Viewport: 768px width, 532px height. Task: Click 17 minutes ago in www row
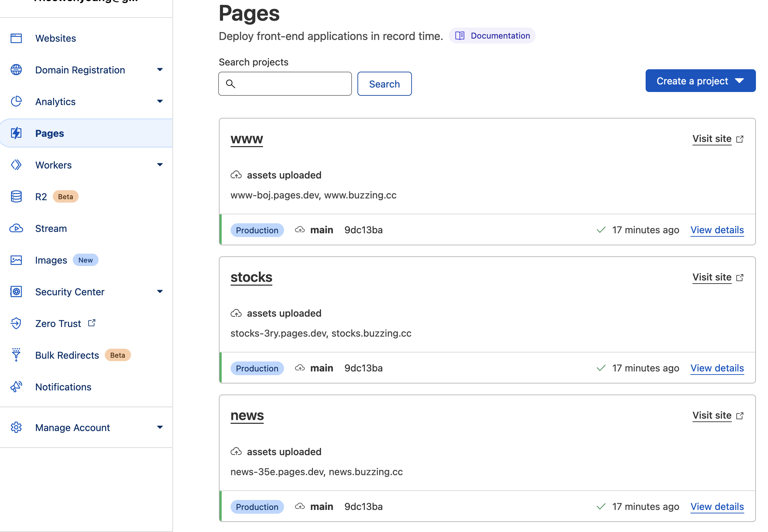coord(646,230)
